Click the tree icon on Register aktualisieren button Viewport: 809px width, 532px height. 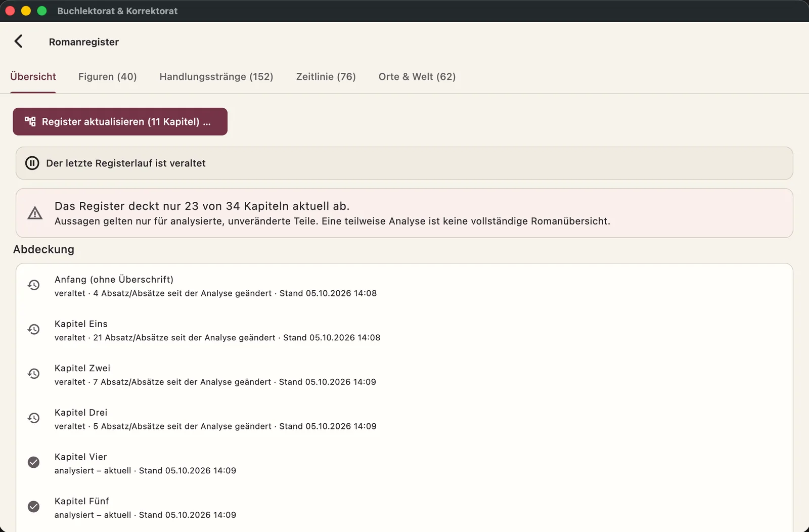[x=30, y=121]
